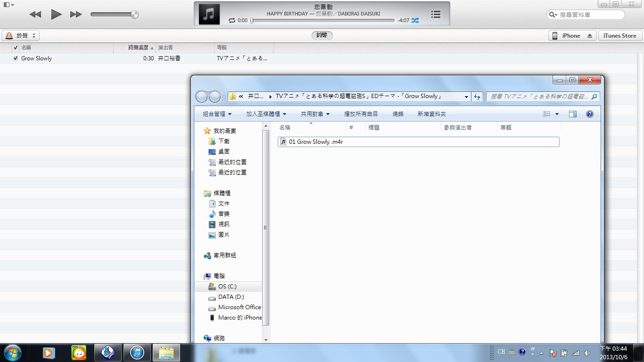Toggle shuffle in the iTunes player
This screenshot has width=644, height=362.
pyautogui.click(x=415, y=21)
